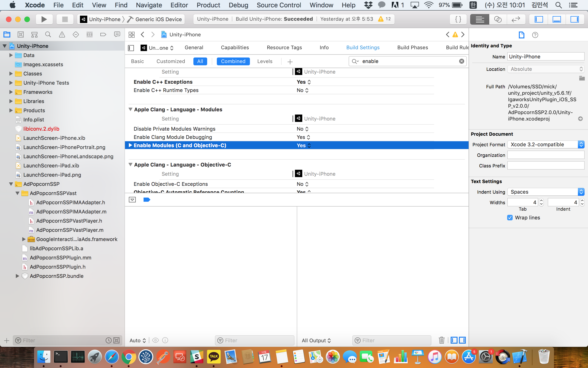Show the Debug navigator
Screen dimensions: 588x368
coord(89,34)
